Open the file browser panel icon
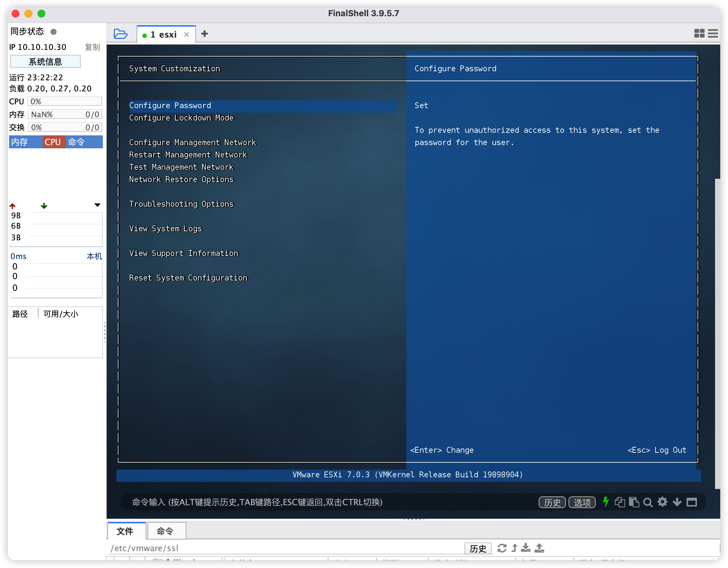The width and height of the screenshot is (728, 568). point(121,34)
